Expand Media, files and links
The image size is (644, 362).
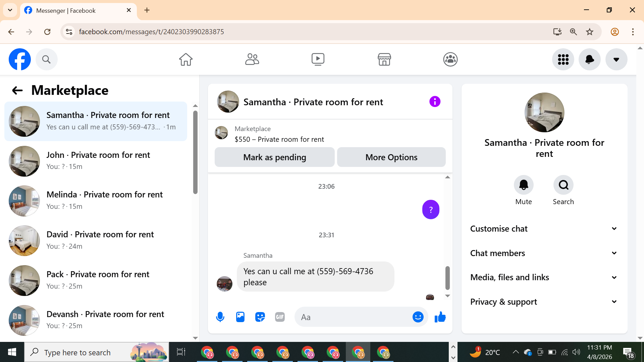click(x=544, y=277)
